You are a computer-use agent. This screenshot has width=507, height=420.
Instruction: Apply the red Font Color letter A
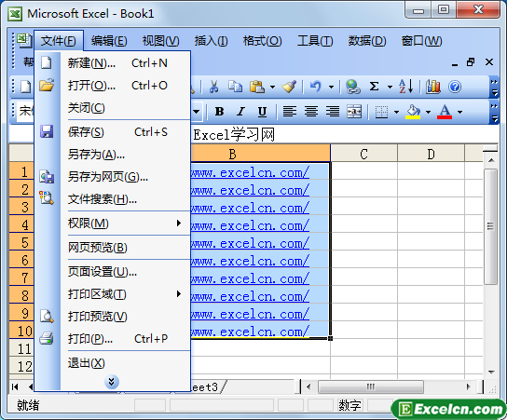point(445,112)
